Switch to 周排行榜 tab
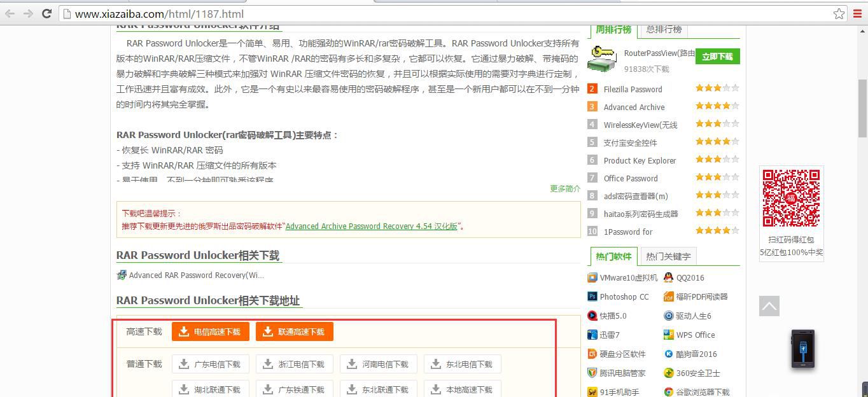 pyautogui.click(x=613, y=29)
